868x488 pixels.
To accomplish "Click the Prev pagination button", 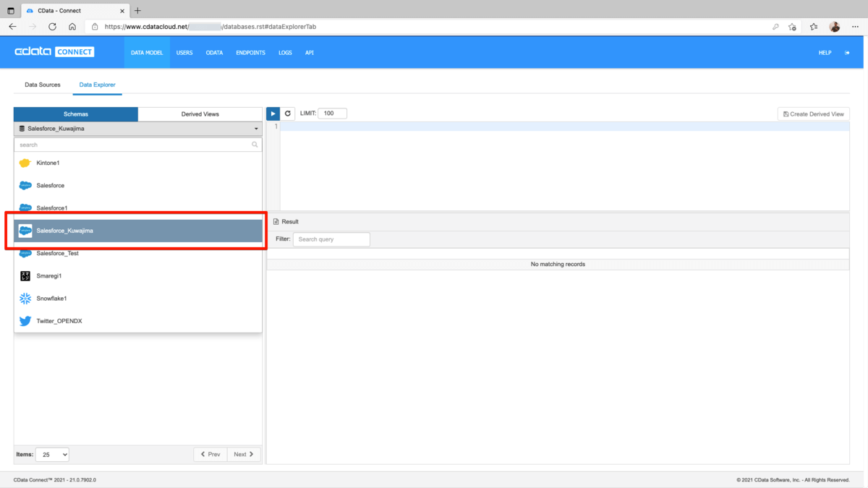I will point(210,454).
